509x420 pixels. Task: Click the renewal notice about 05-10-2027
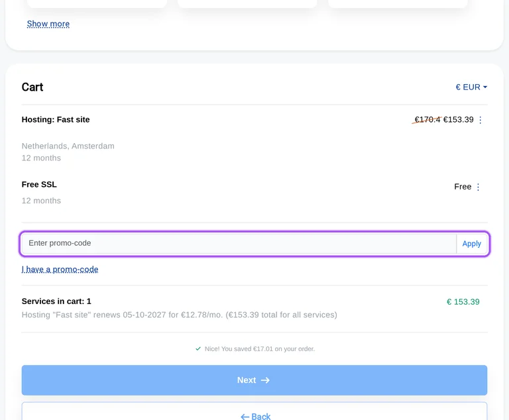tap(179, 315)
